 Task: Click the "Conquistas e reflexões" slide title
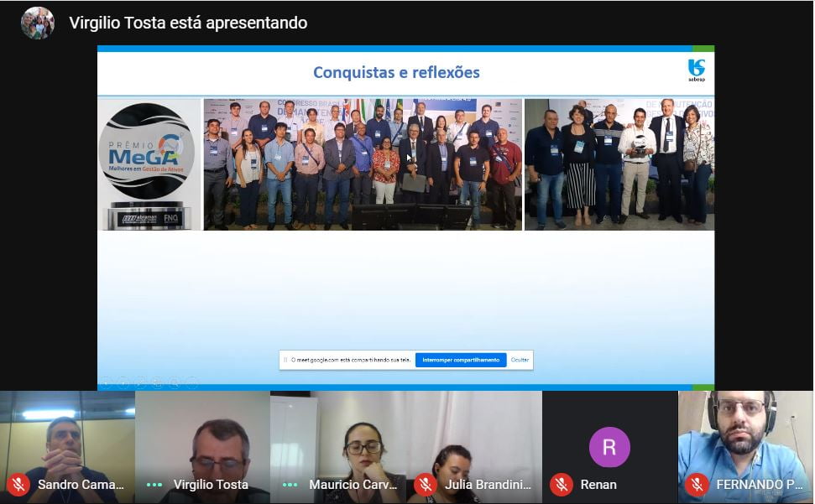click(396, 72)
